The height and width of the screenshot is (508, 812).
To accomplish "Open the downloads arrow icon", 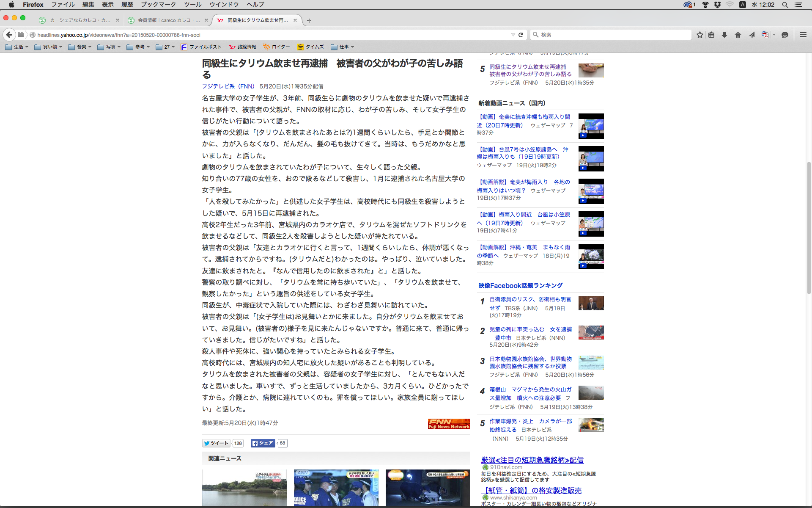I will (724, 35).
